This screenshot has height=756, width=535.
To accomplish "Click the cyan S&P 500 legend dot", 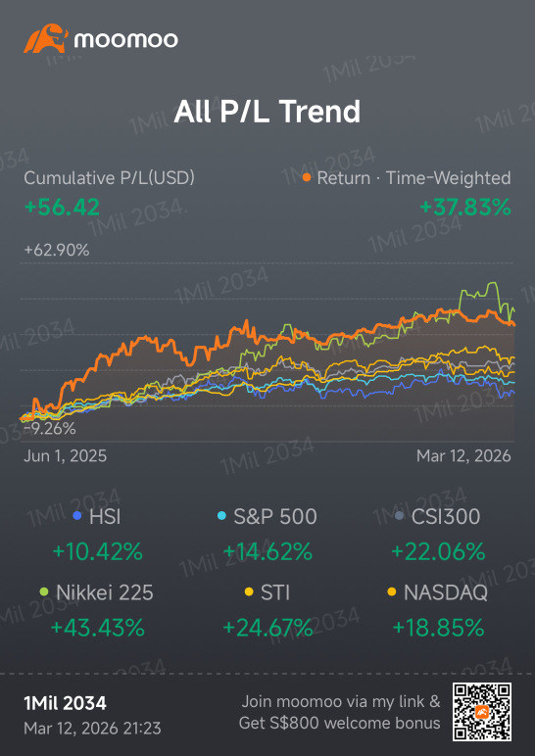I will 221,516.
